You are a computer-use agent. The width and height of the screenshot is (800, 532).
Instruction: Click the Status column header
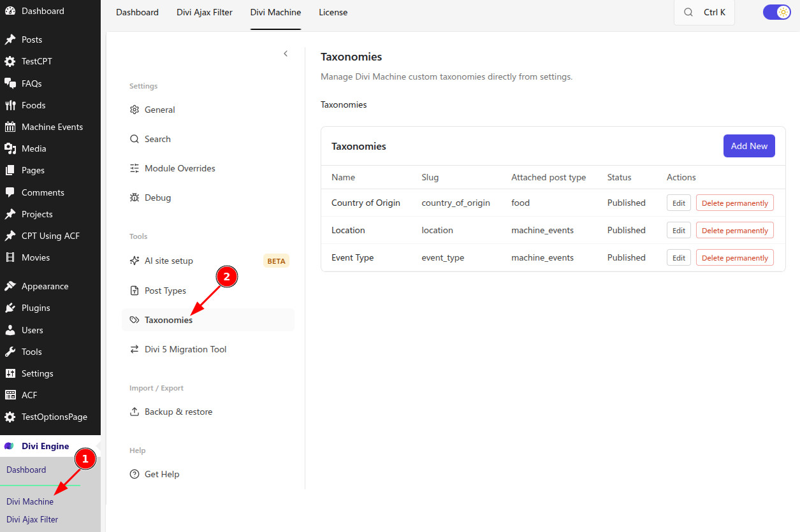click(620, 177)
